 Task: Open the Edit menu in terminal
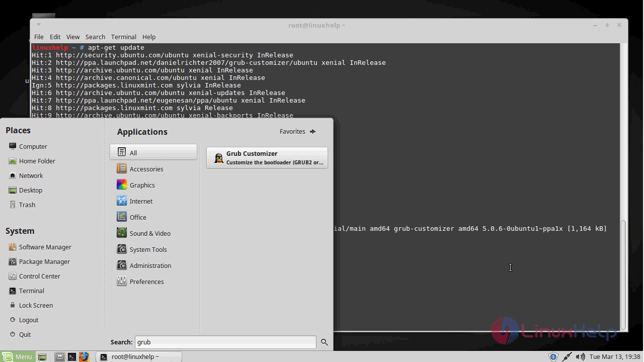[x=55, y=37]
